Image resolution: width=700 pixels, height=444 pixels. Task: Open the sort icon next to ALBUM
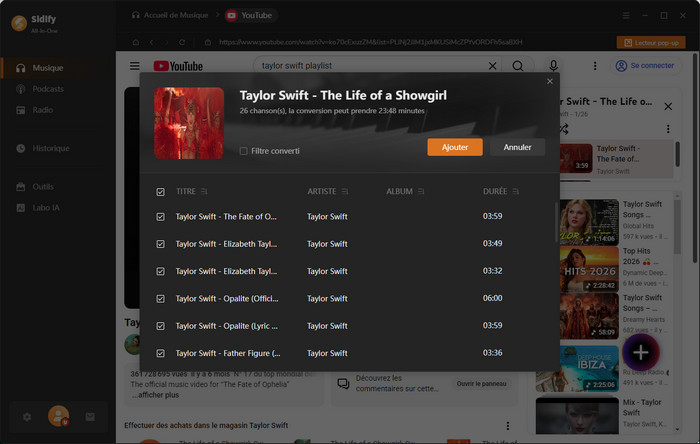pos(422,191)
